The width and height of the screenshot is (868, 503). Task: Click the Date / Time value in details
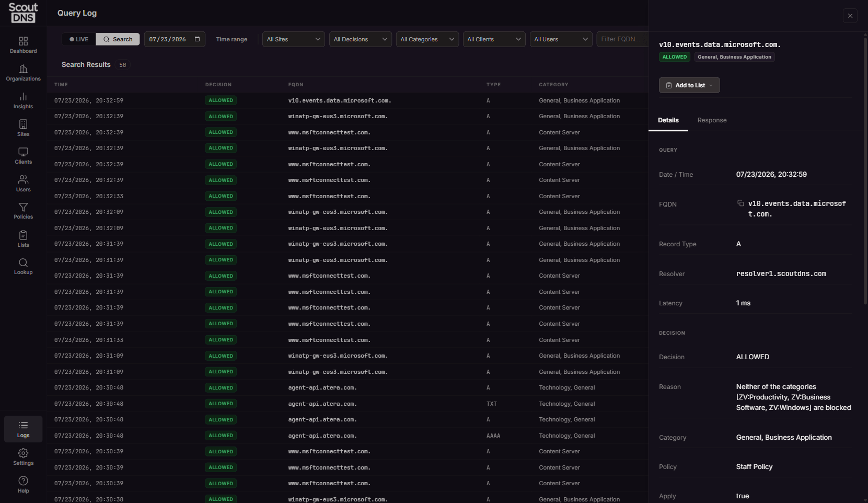click(x=771, y=175)
